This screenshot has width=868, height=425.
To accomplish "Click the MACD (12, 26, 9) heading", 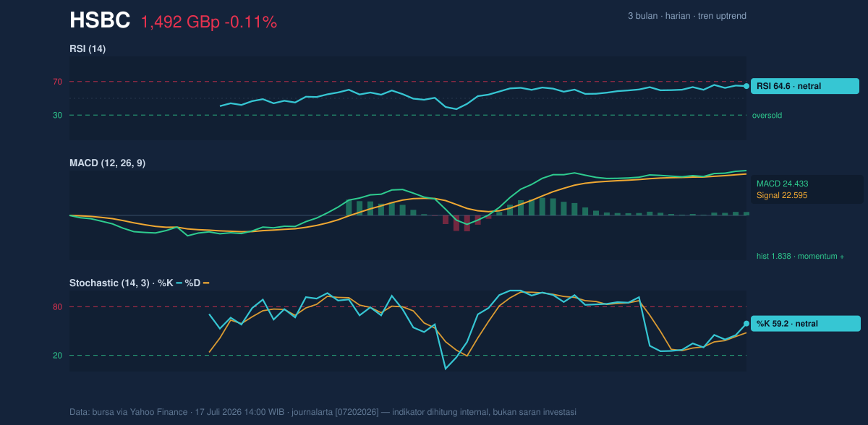I will point(107,163).
